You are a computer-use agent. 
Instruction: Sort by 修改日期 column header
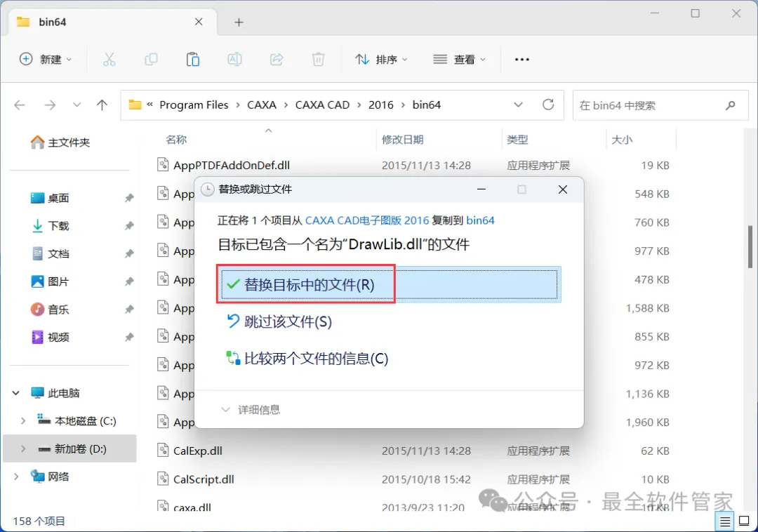(x=403, y=140)
